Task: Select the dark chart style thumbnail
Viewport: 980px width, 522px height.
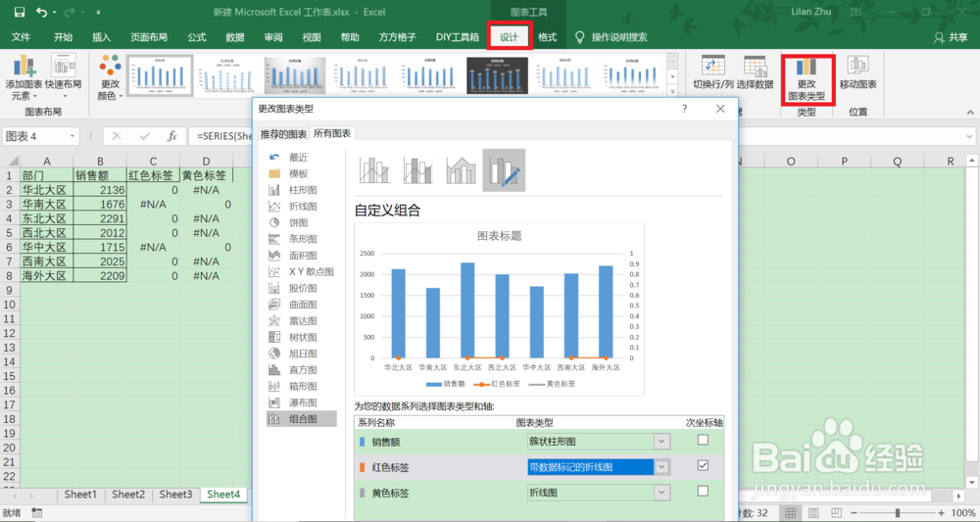Action: point(497,75)
